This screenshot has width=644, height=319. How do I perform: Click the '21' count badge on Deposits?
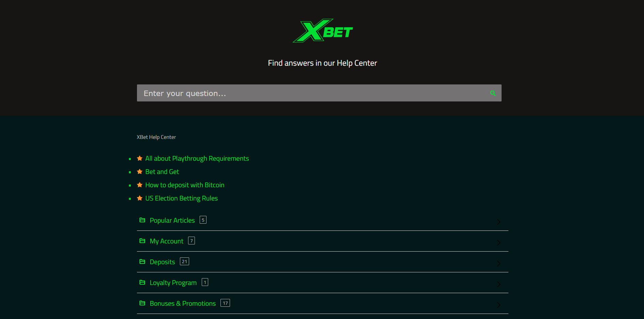coord(184,261)
